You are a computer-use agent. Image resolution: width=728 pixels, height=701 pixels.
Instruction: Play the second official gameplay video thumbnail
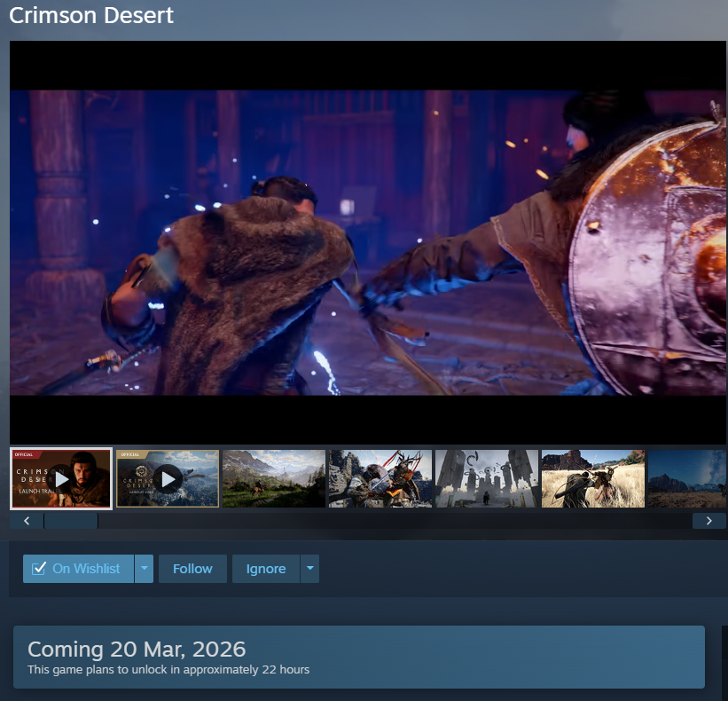click(168, 478)
